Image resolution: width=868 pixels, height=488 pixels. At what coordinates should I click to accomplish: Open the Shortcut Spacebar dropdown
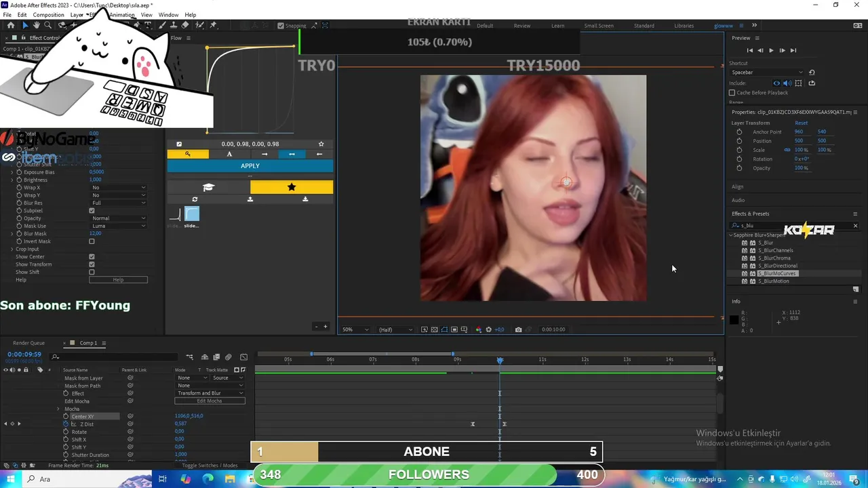tap(767, 73)
